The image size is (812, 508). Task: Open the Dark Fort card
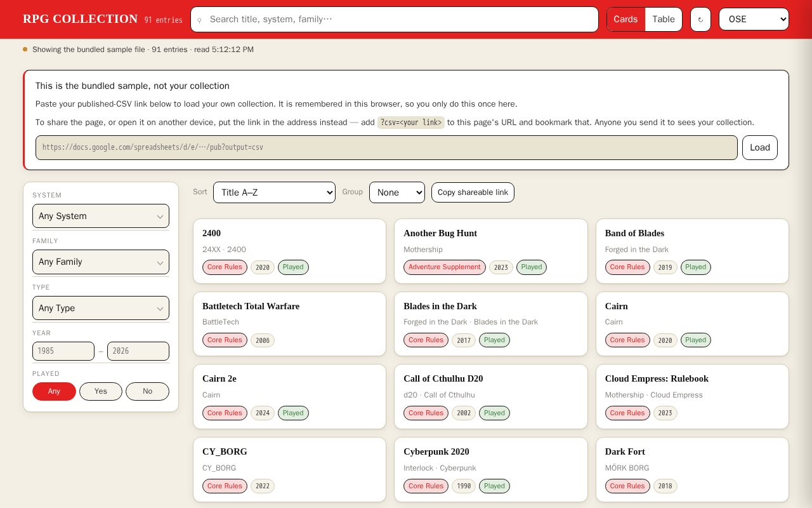(x=692, y=470)
